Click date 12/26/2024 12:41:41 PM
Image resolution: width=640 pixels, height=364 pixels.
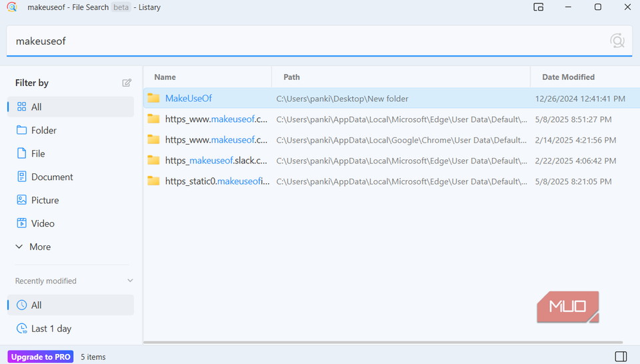click(580, 99)
